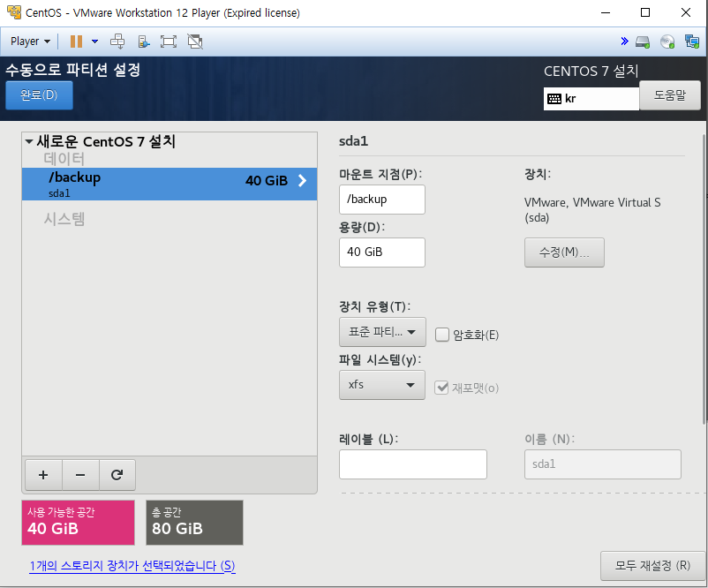
Task: Collapse the 새로운 CentOS 7 설치 tree
Action: pyautogui.click(x=29, y=142)
